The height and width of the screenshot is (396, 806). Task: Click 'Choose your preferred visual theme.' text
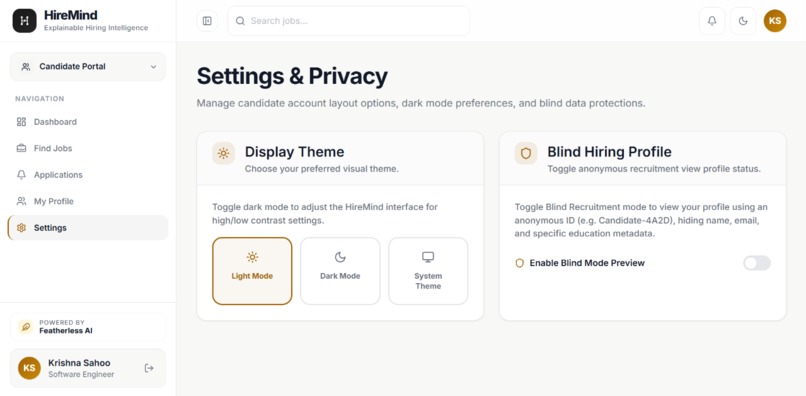pyautogui.click(x=321, y=169)
